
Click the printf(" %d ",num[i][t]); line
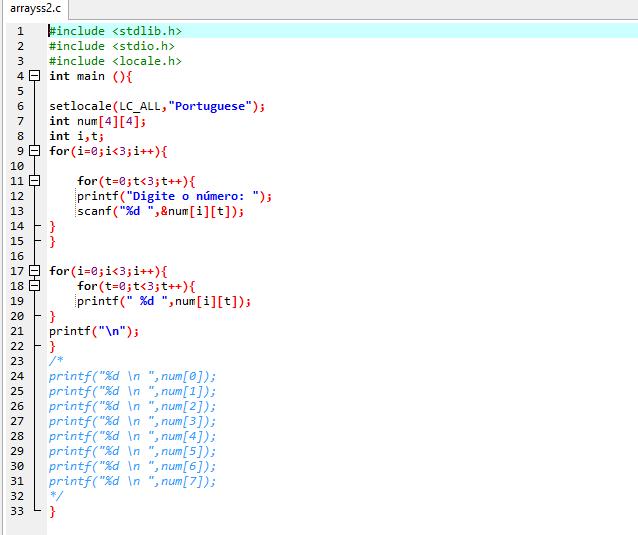[x=164, y=301]
